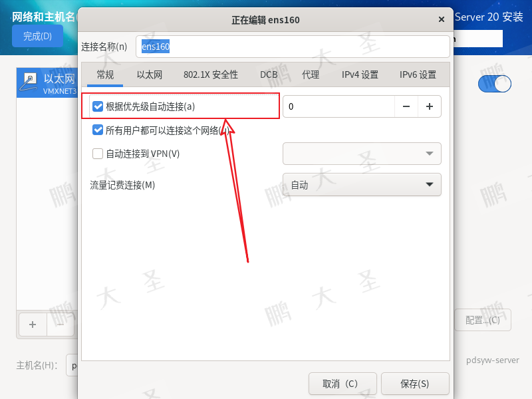This screenshot has height=399, width=532.
Task: Click the 完成(D) done button
Action: (x=37, y=36)
